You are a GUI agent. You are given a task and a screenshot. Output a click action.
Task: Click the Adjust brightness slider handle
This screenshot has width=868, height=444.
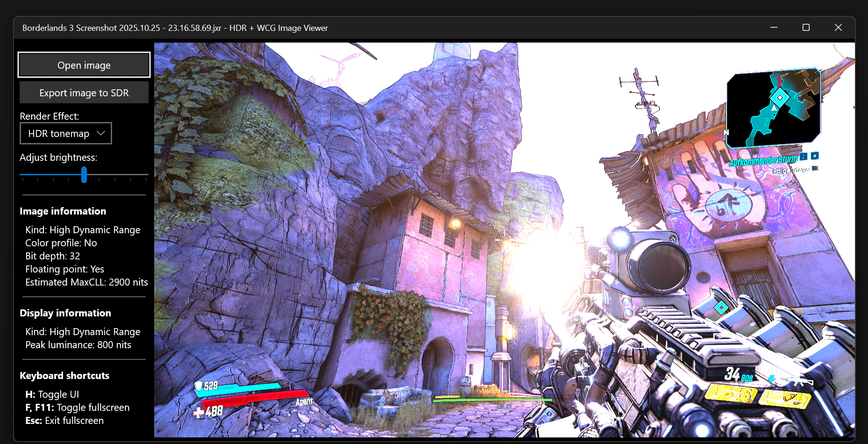coord(84,175)
